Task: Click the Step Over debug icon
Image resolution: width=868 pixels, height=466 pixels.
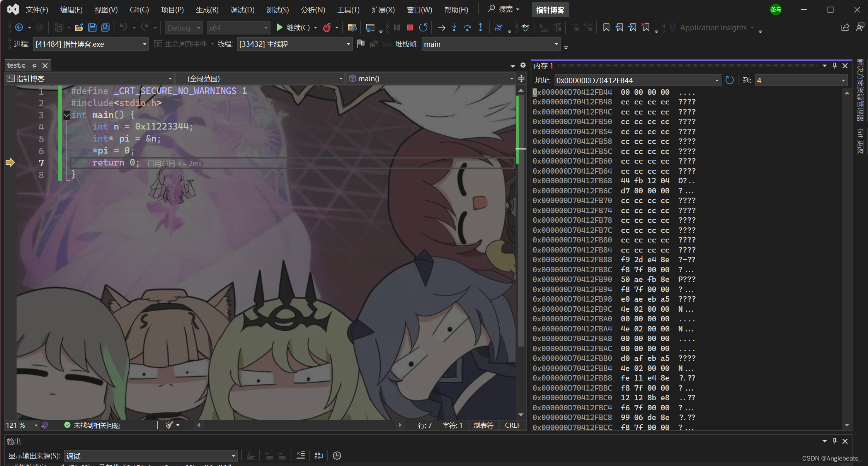Action: (x=467, y=27)
